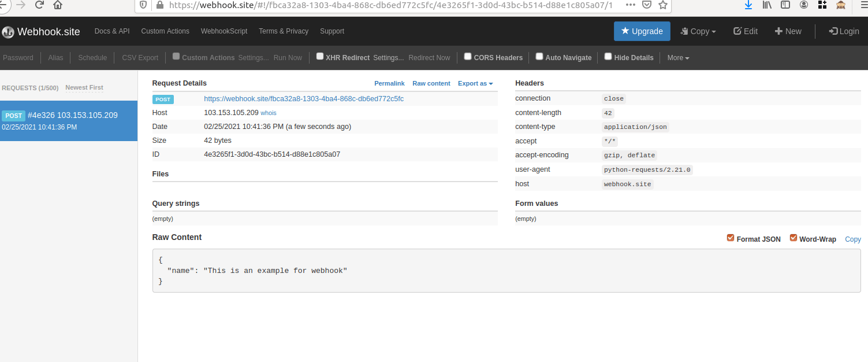Click the Upgrade star button
The height and width of the screenshot is (362, 868).
tap(642, 31)
